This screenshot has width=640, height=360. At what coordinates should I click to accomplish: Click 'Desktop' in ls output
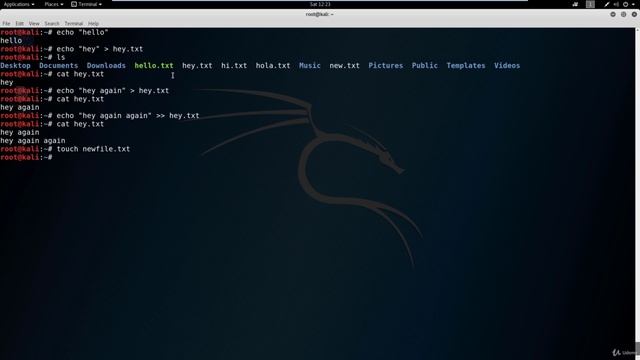point(16,66)
